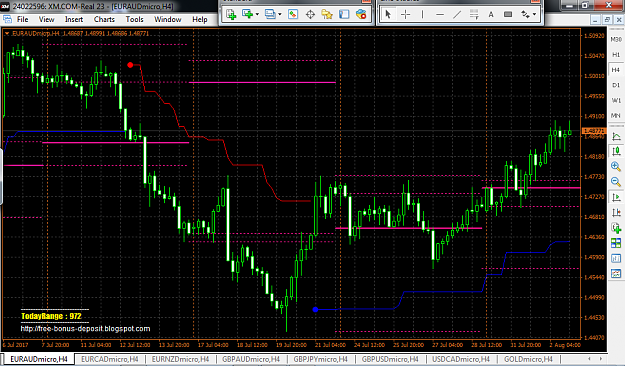Screen dimensions: 625x366
Task: Switch to D1 timeframe
Action: click(x=616, y=85)
